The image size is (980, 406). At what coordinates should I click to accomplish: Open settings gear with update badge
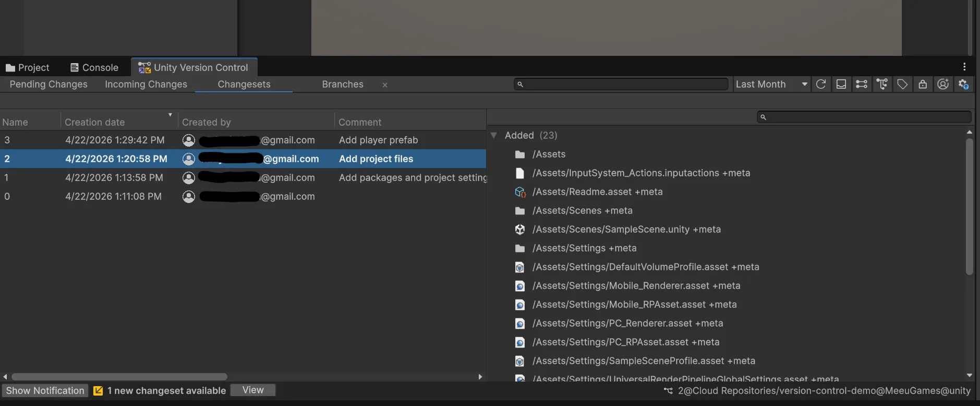pos(963,84)
